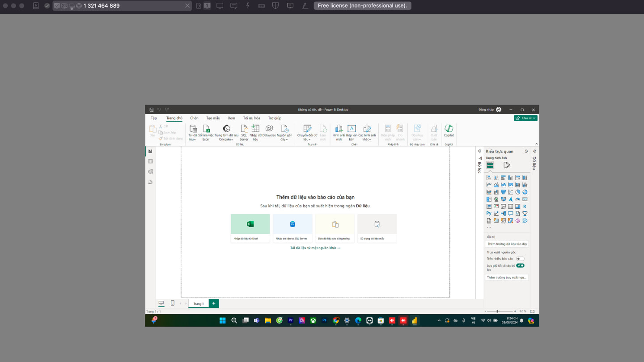
Task: Select the line chart visual icon
Action: pyautogui.click(x=489, y=185)
